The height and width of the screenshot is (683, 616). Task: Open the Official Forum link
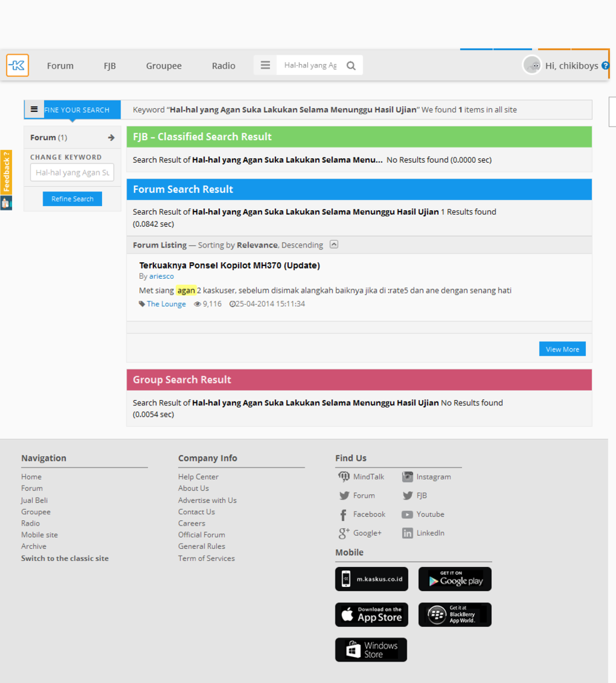coord(201,535)
